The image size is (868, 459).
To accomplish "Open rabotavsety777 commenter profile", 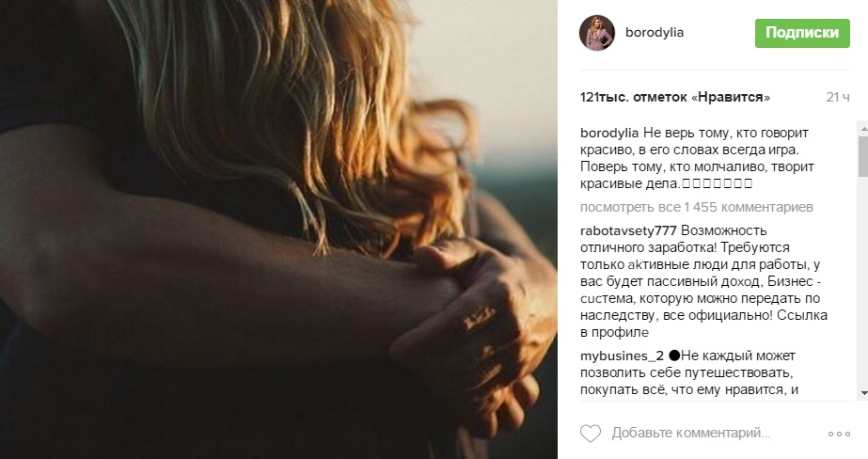I will (x=628, y=230).
